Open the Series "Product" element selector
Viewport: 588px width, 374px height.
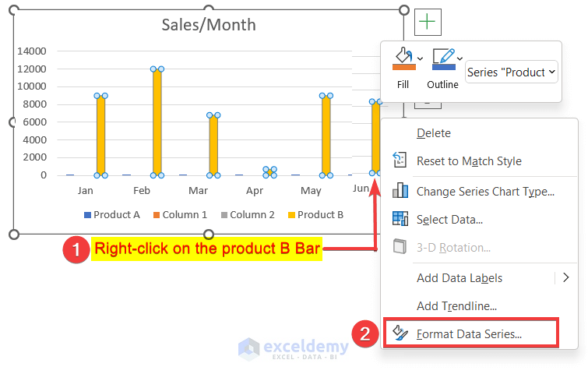(512, 72)
